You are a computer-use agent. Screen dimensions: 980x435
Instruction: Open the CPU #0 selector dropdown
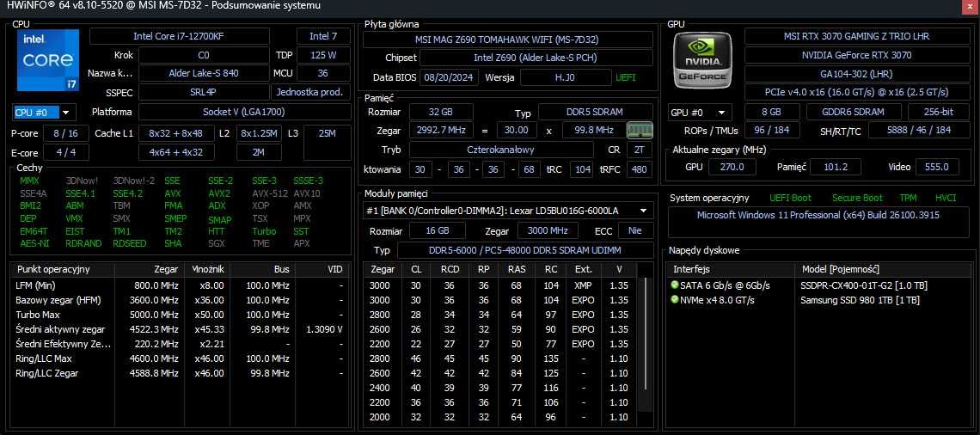point(65,113)
